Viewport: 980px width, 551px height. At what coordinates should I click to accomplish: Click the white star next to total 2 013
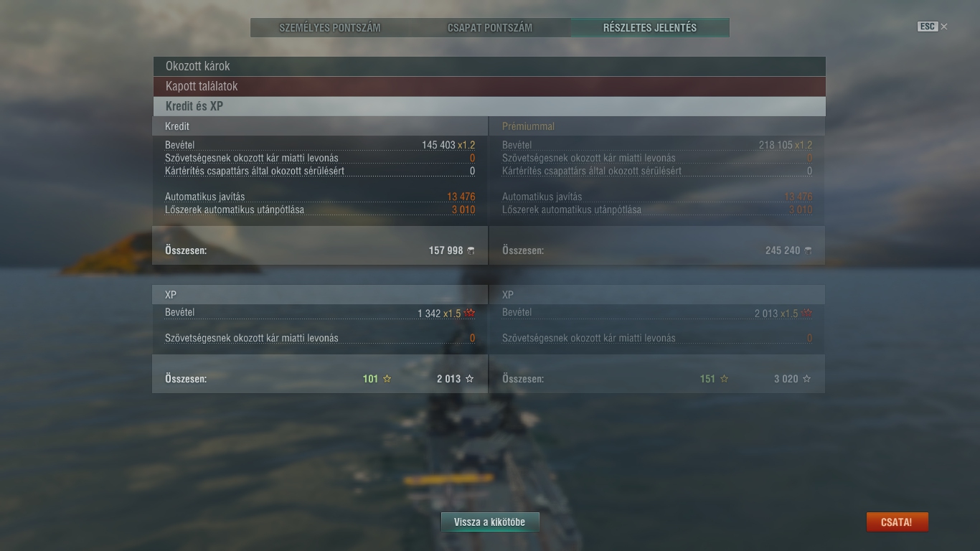click(470, 379)
